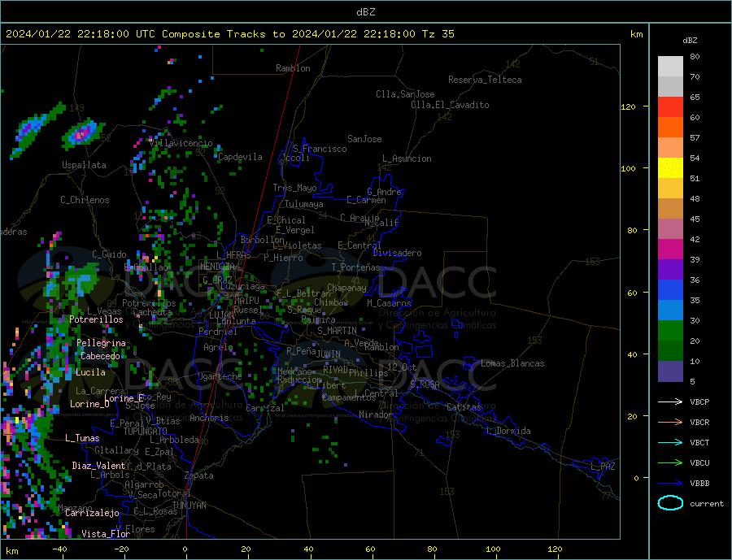Click the Tulumaya map label
The image size is (732, 560).
[x=303, y=204]
